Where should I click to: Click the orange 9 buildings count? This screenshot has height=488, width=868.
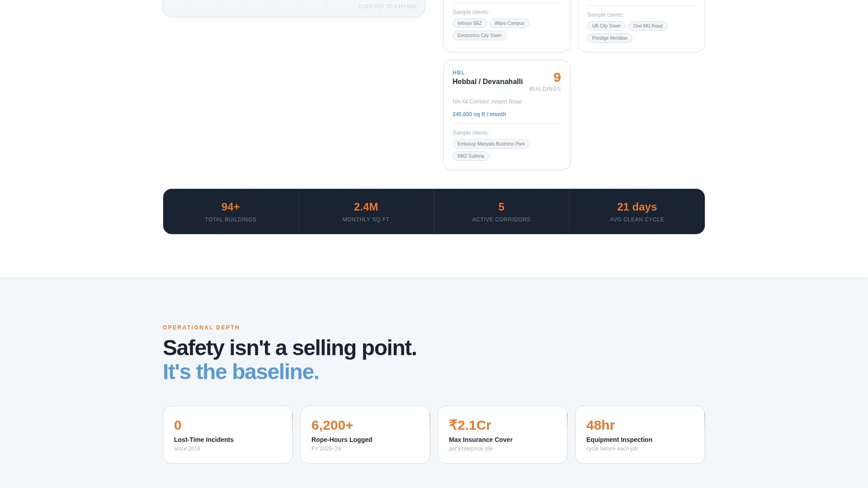pos(557,77)
